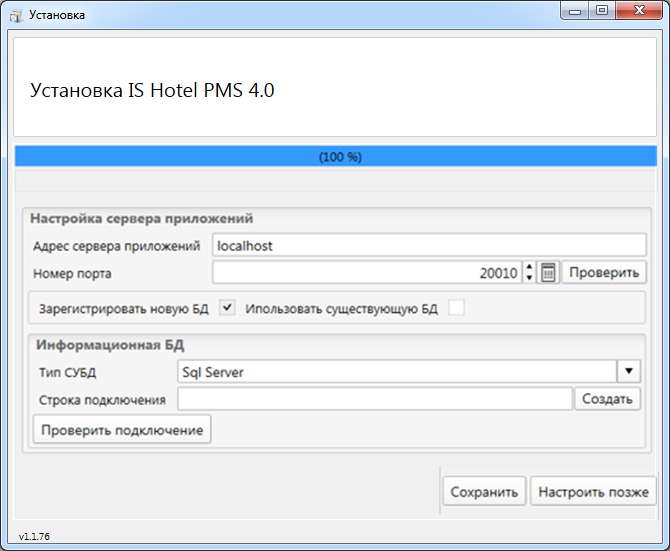Click 'Проверить подключение' button
Viewport: 670px width, 551px height.
coord(122,430)
